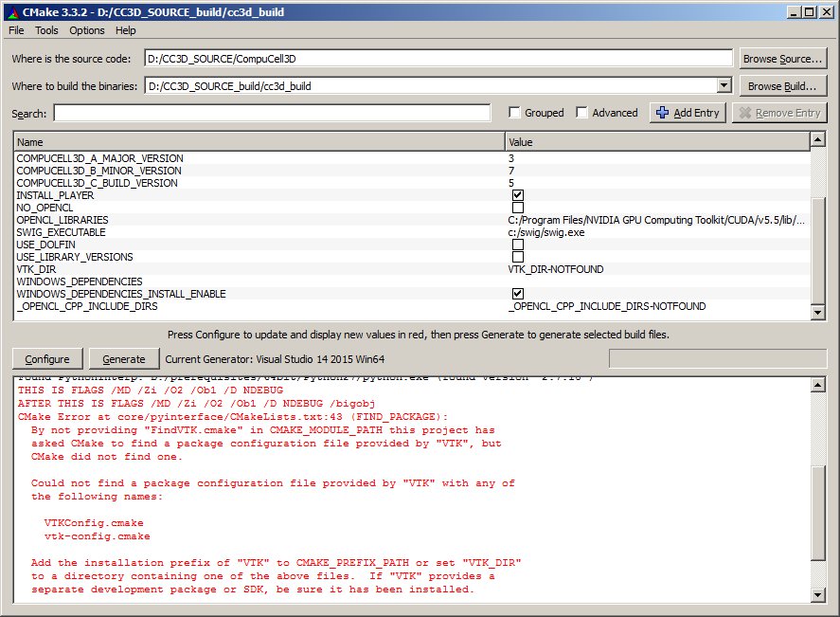Viewport: 840px width, 617px height.
Task: Click Browse Source button
Action: (782, 59)
